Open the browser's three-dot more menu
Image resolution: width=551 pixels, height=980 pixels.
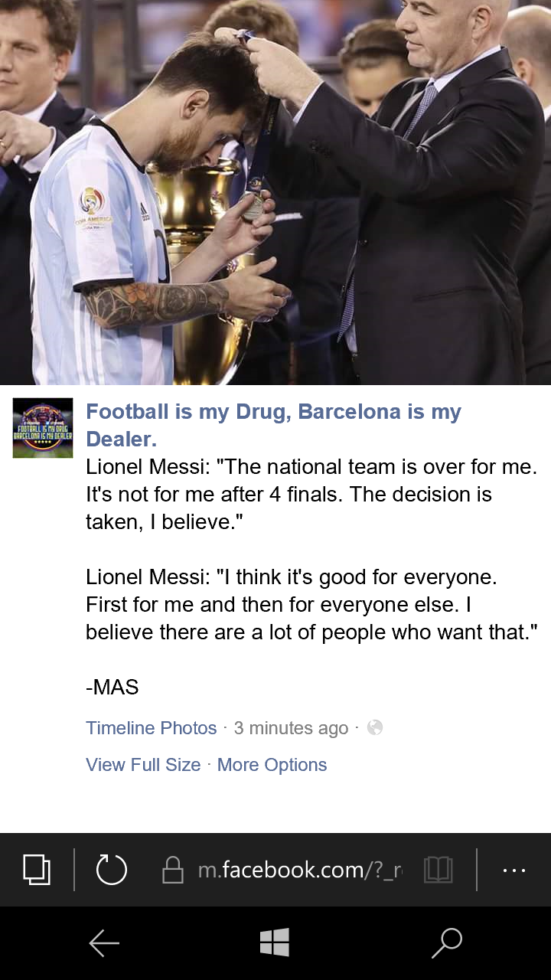pyautogui.click(x=514, y=870)
